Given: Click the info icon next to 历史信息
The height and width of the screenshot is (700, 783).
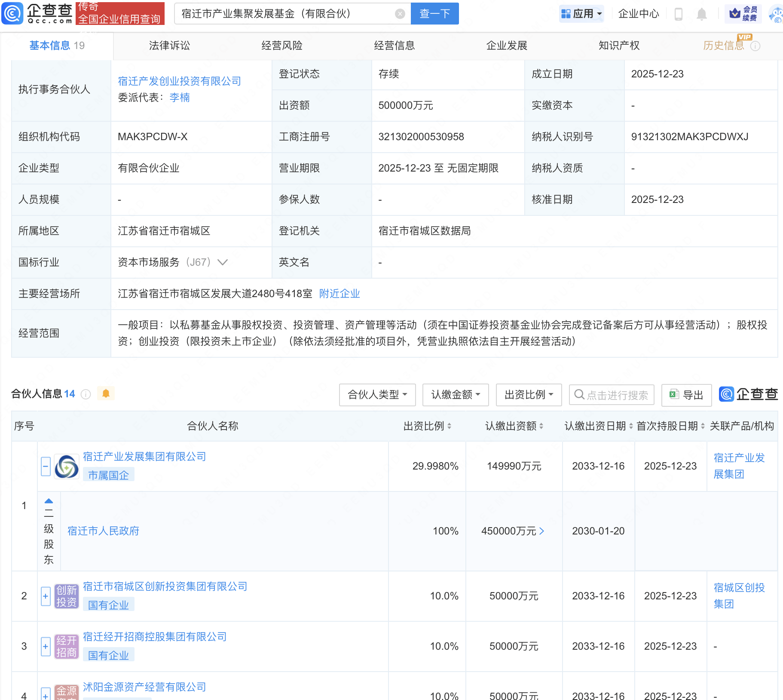Looking at the screenshot, I should [755, 46].
